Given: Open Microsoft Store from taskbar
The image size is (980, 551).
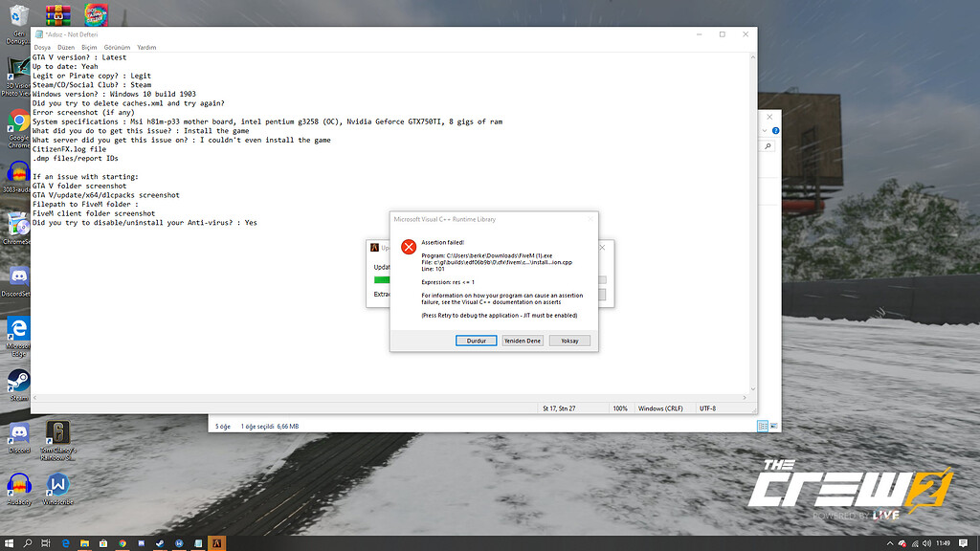Looking at the screenshot, I should (x=103, y=543).
